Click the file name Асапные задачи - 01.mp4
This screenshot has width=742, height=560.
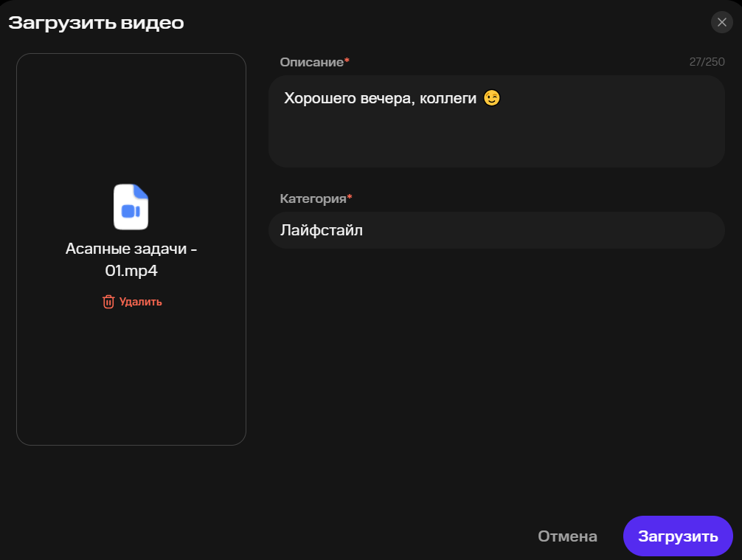click(x=131, y=249)
